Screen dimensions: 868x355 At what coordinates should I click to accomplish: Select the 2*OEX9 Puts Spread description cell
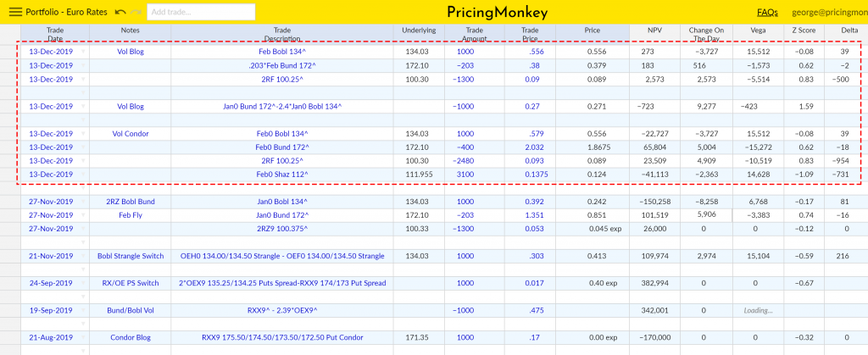(282, 283)
